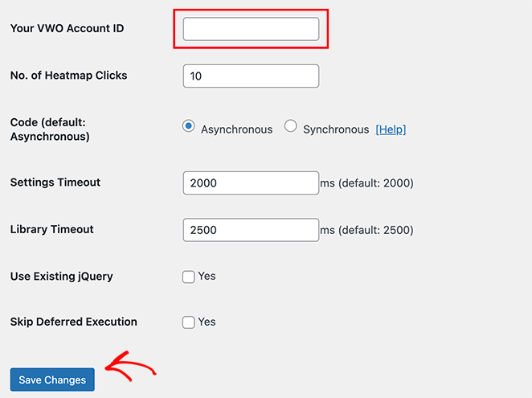The height and width of the screenshot is (398, 532).
Task: Click the 'Synchronous' option text
Action: (x=336, y=129)
